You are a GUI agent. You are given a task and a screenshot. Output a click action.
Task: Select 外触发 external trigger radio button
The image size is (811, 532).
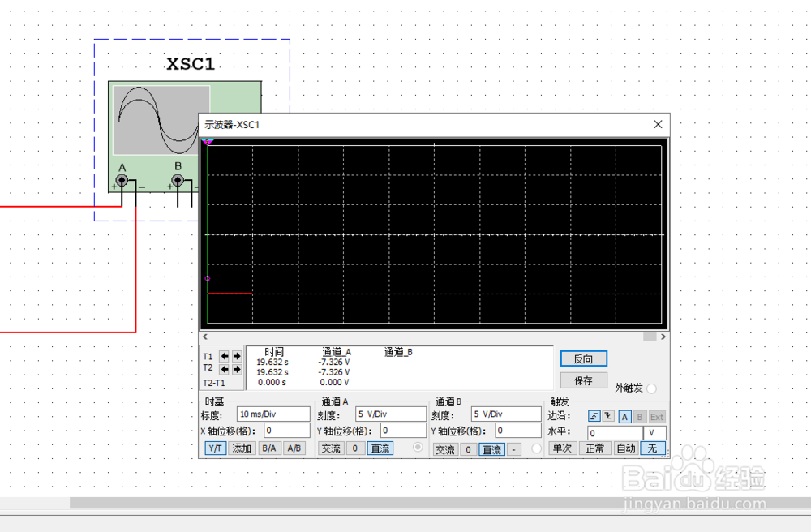coord(652,388)
